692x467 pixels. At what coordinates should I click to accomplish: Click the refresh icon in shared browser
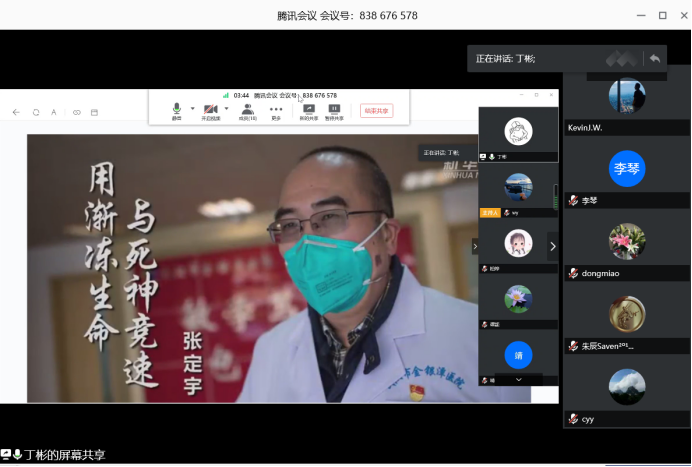pos(36,112)
